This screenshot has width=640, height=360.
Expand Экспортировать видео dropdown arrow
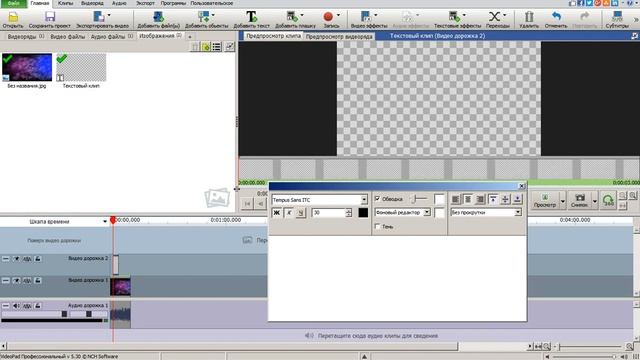click(109, 15)
